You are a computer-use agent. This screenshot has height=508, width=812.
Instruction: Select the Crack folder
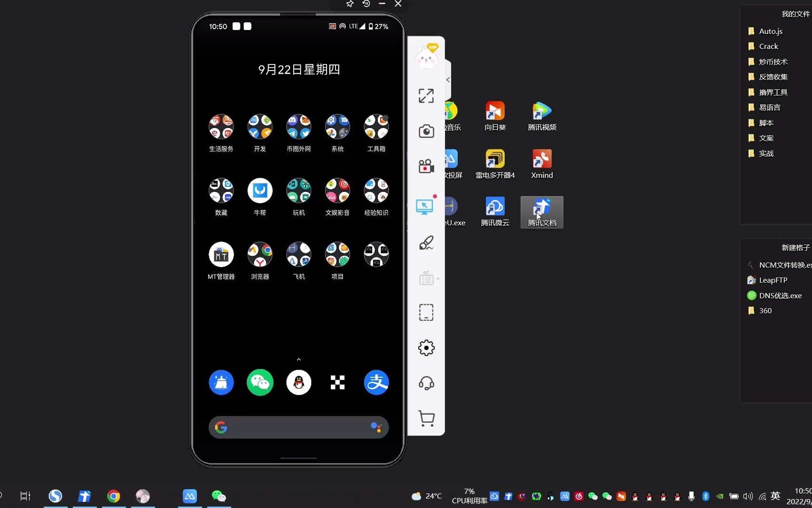[763, 46]
